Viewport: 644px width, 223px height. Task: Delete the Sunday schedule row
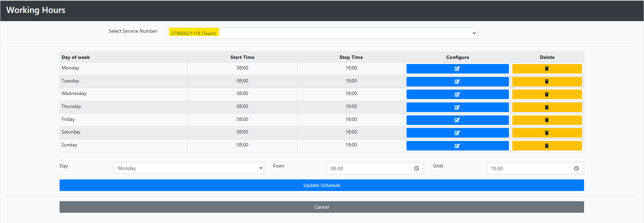pos(547,146)
